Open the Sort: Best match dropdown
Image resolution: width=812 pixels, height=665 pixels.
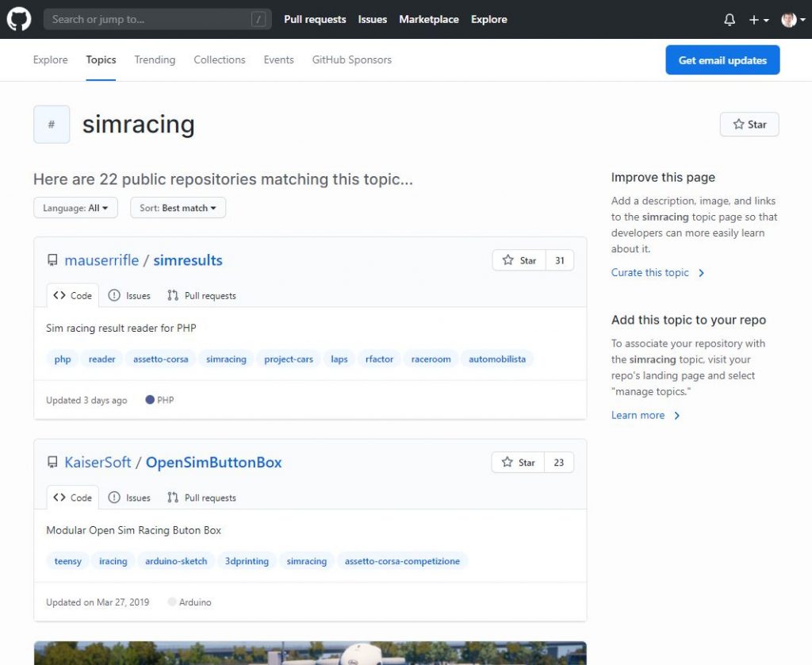(x=178, y=208)
